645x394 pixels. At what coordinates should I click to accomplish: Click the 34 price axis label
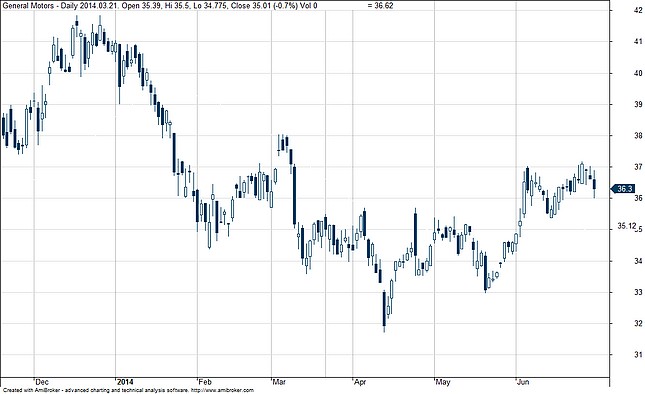click(638, 261)
